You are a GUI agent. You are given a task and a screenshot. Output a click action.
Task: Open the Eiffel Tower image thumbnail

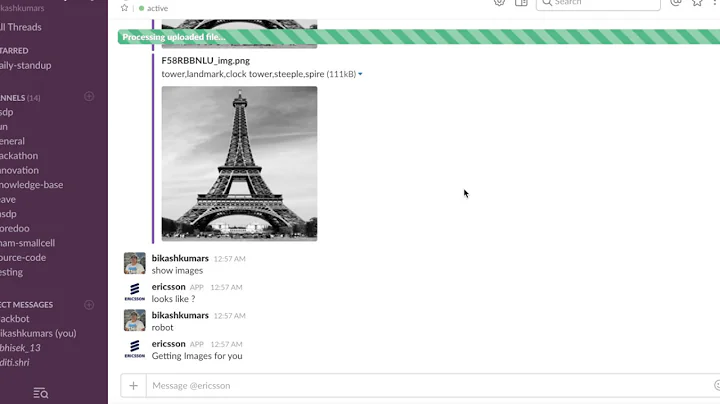239,163
